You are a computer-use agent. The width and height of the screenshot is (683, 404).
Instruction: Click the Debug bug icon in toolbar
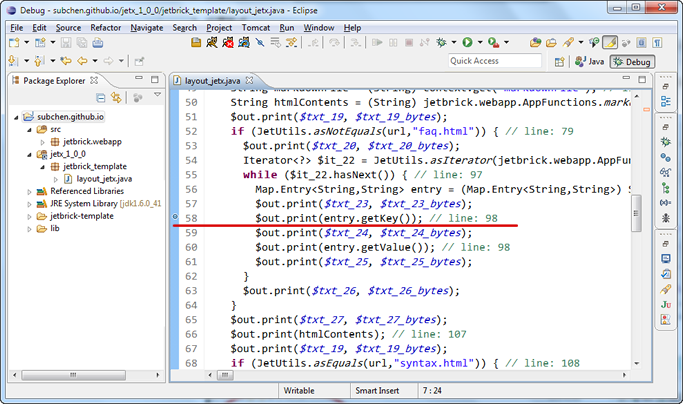(441, 42)
